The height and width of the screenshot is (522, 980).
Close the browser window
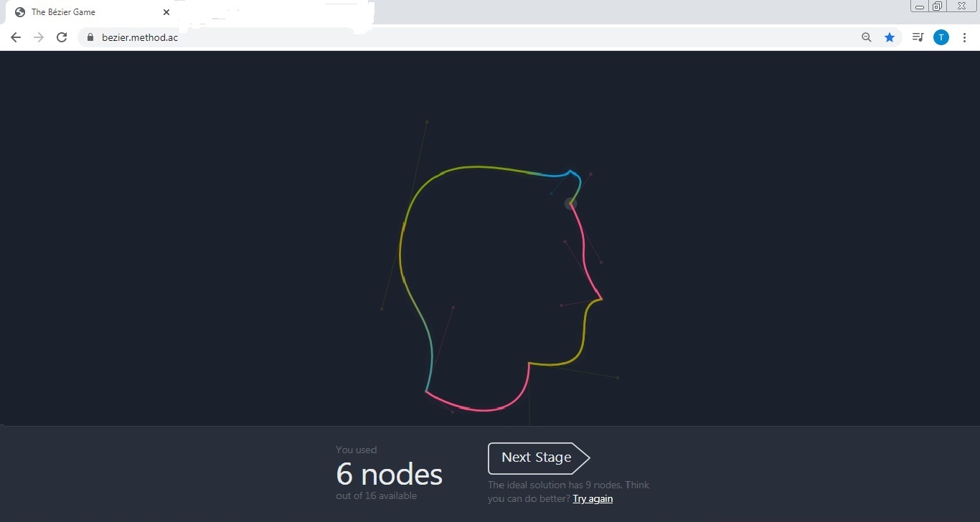pos(961,6)
